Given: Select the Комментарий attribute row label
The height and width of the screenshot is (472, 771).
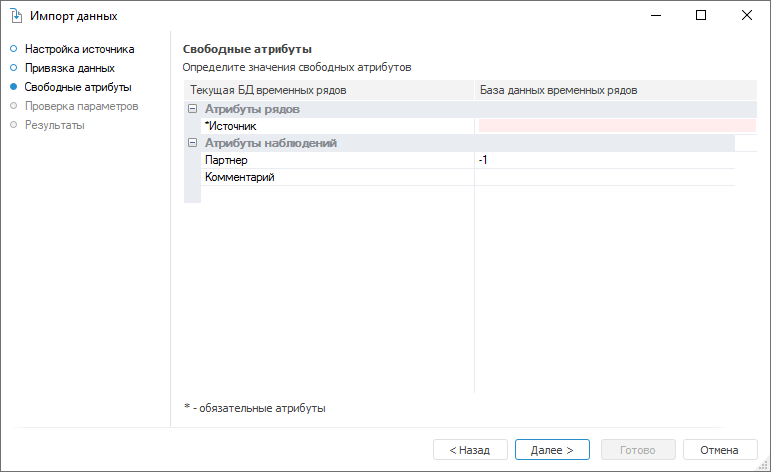Looking at the screenshot, I should [239, 177].
